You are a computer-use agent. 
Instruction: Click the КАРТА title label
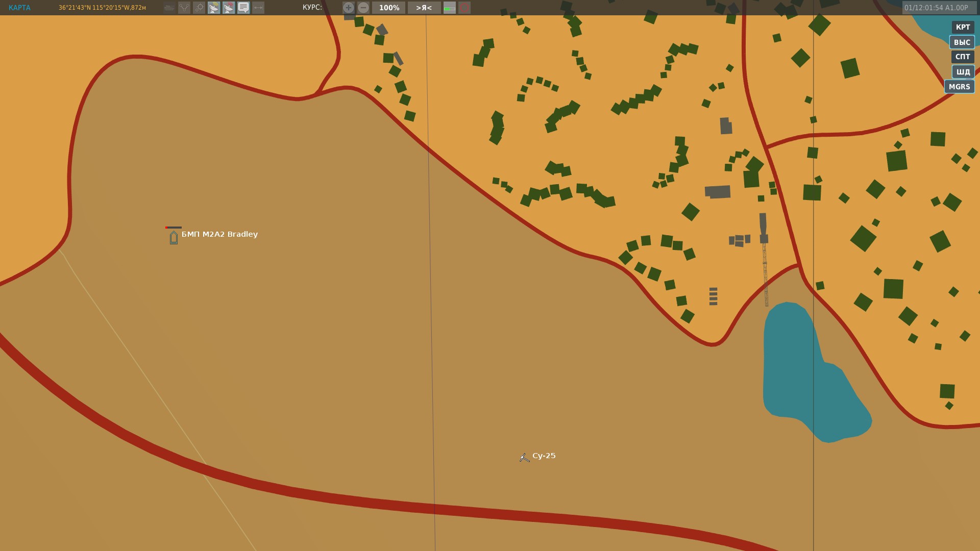click(19, 8)
